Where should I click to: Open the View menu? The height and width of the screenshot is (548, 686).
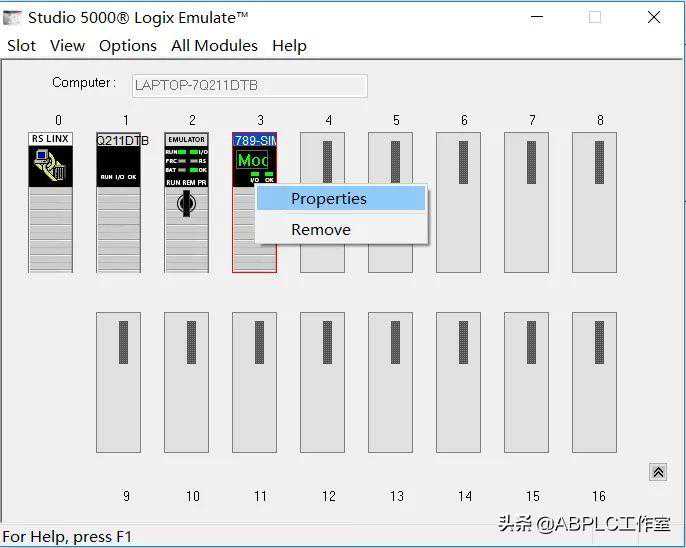(x=67, y=46)
